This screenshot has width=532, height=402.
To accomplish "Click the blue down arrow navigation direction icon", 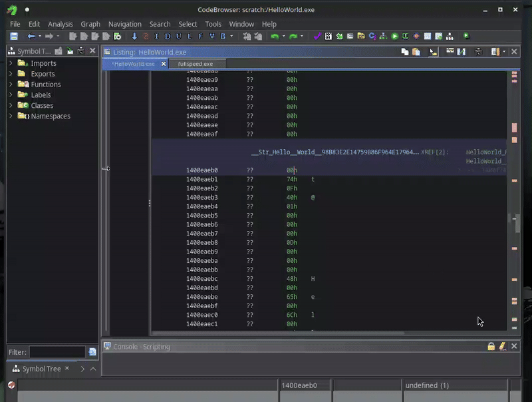I will 134,37.
